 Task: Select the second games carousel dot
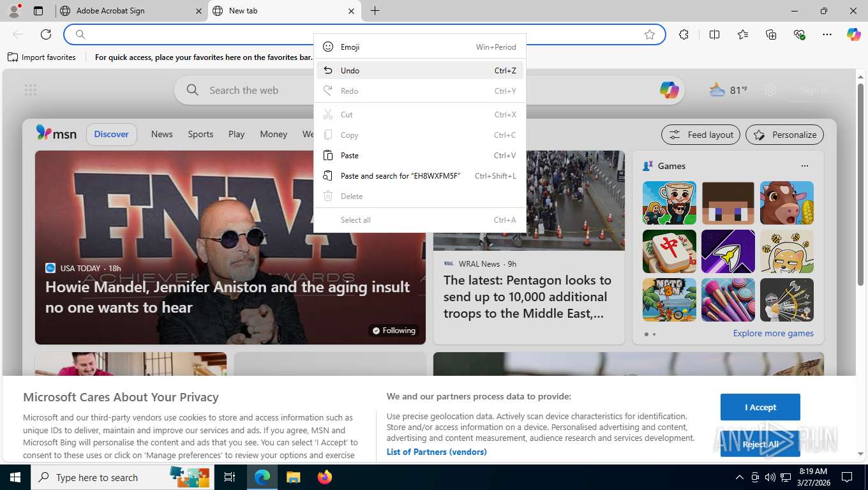(x=654, y=334)
